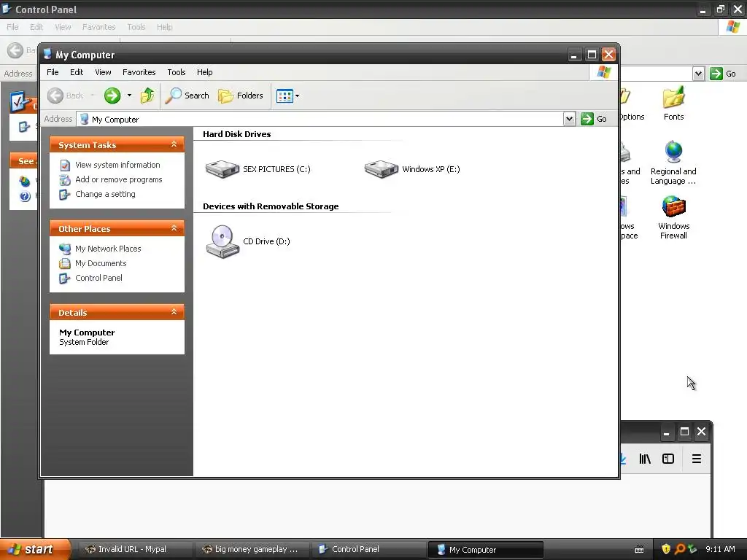Switch to big money gameplay taskbar button

(252, 550)
